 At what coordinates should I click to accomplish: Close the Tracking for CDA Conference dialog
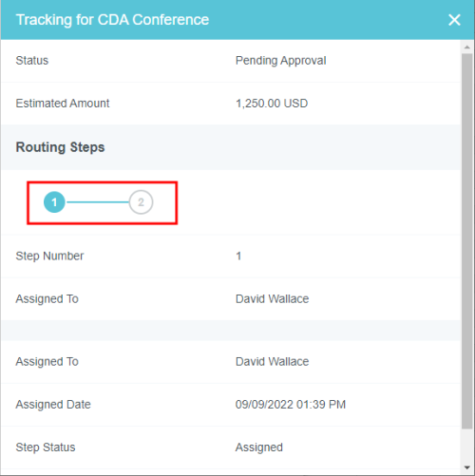454,20
